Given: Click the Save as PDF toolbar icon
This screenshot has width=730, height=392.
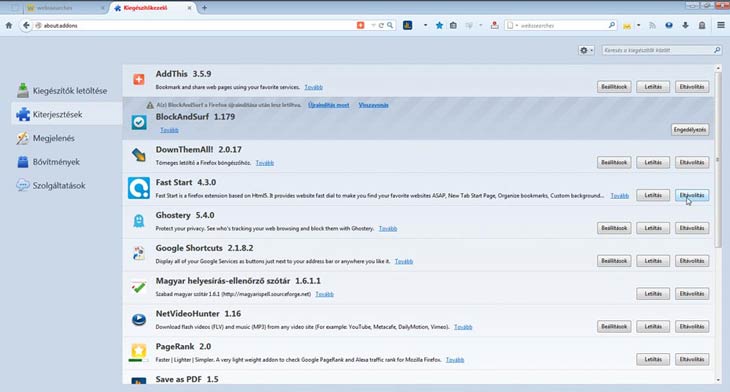Looking at the screenshot, I should pos(494,25).
